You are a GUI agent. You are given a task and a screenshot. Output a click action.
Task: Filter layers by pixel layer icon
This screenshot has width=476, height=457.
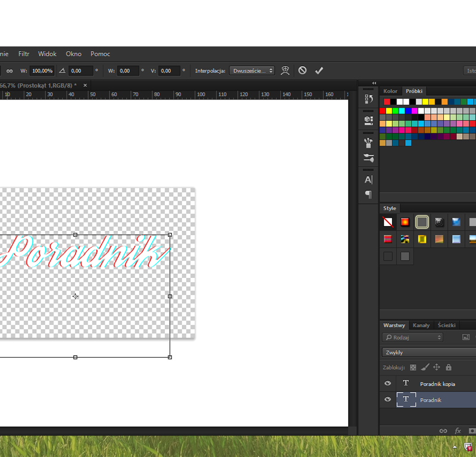click(x=466, y=337)
